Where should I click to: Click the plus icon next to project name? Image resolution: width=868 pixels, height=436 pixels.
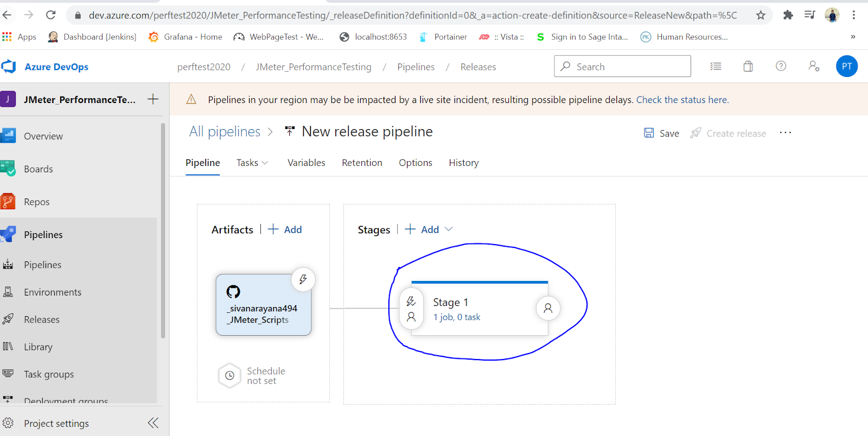pyautogui.click(x=153, y=99)
